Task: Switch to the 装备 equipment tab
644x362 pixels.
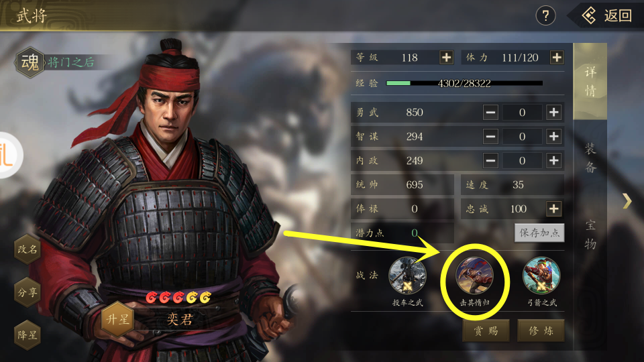Action: pyautogui.click(x=590, y=158)
